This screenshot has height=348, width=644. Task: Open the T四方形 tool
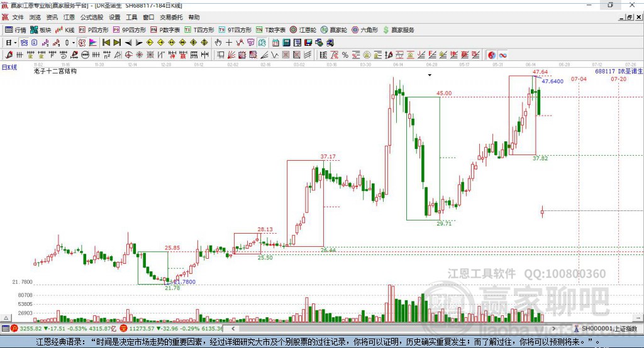point(199,30)
